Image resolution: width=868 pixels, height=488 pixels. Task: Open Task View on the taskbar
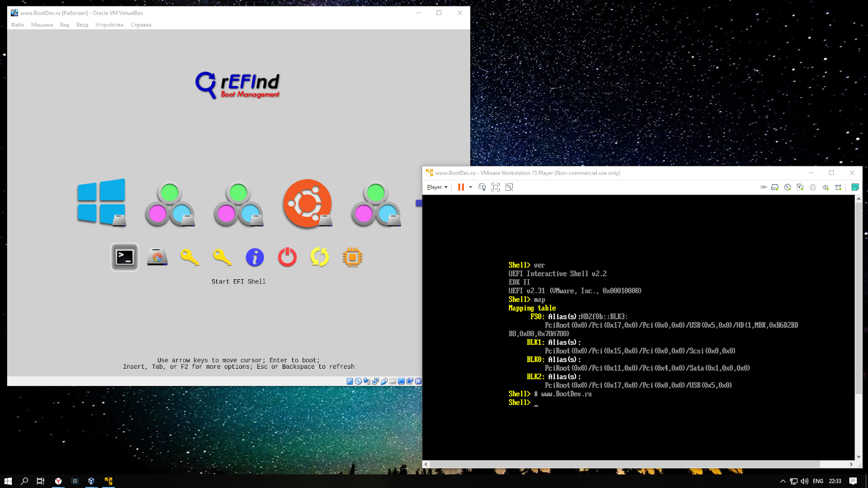(41, 481)
